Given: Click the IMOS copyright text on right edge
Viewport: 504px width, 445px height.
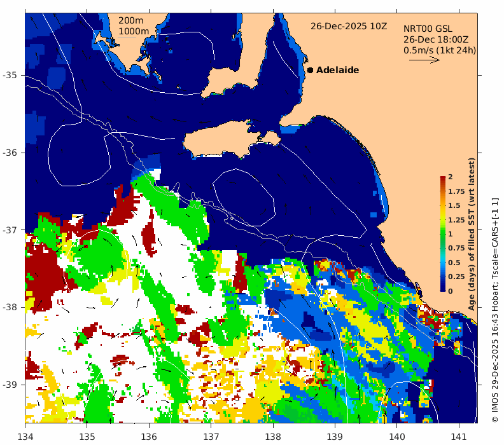Looking at the screenshot, I should (x=495, y=310).
